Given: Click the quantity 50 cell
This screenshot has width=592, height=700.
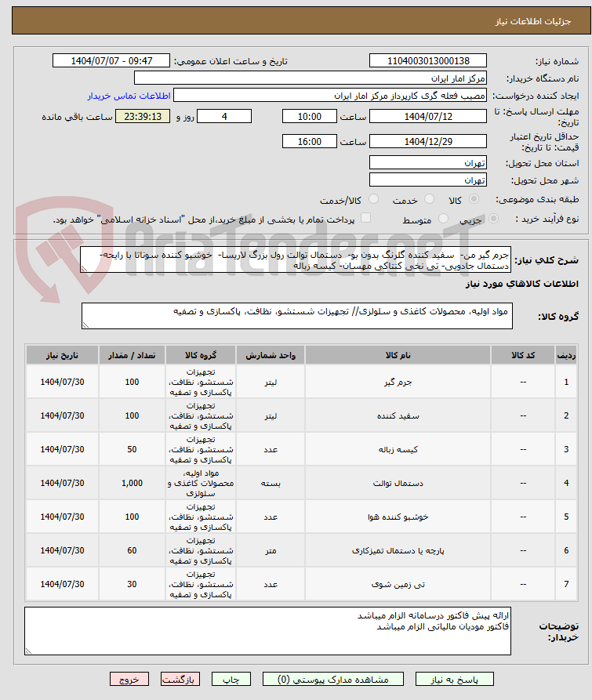Looking at the screenshot, I should point(132,450).
